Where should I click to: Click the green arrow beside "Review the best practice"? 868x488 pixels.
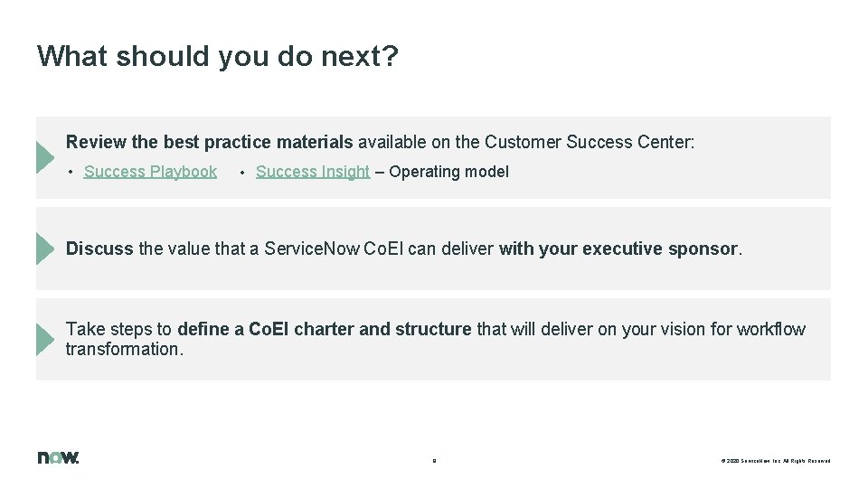point(45,156)
